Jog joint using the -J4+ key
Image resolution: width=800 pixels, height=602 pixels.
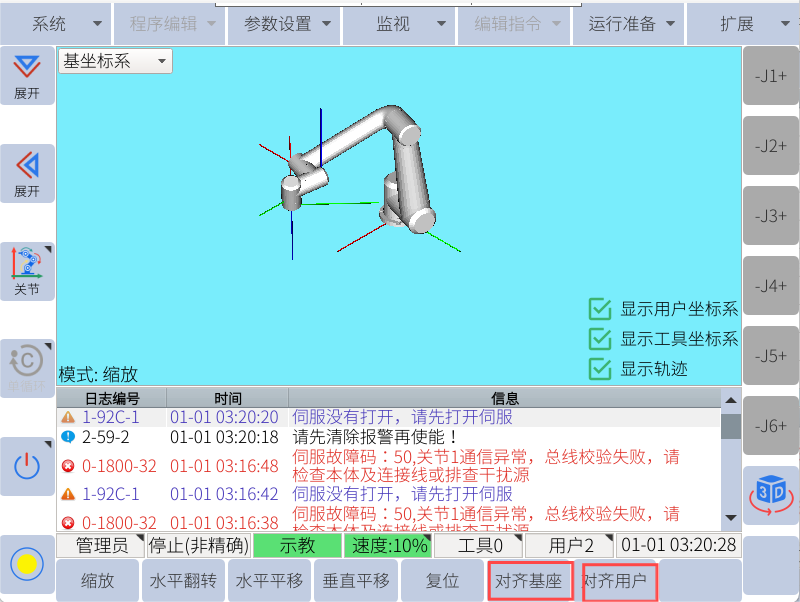[x=770, y=285]
